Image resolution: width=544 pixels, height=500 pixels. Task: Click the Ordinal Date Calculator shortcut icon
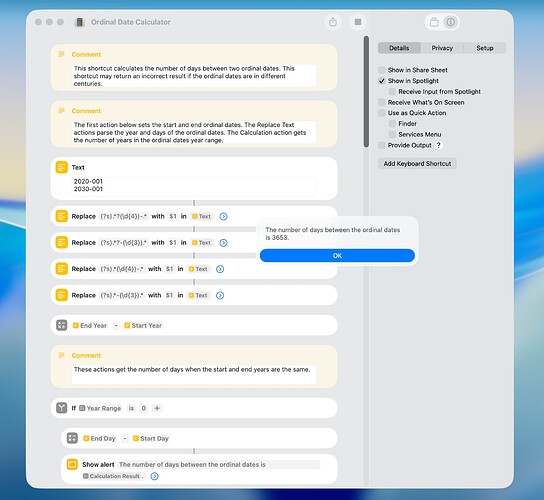coord(79,22)
